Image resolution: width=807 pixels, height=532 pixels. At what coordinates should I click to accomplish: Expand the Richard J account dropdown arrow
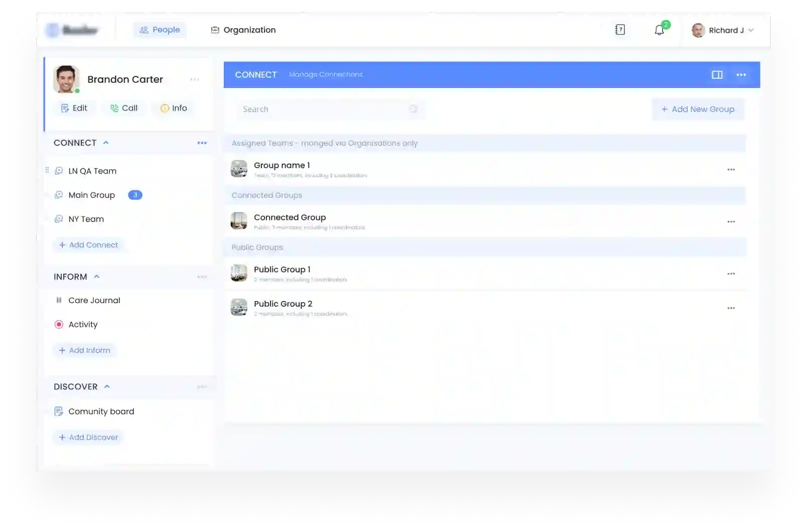[x=751, y=30]
